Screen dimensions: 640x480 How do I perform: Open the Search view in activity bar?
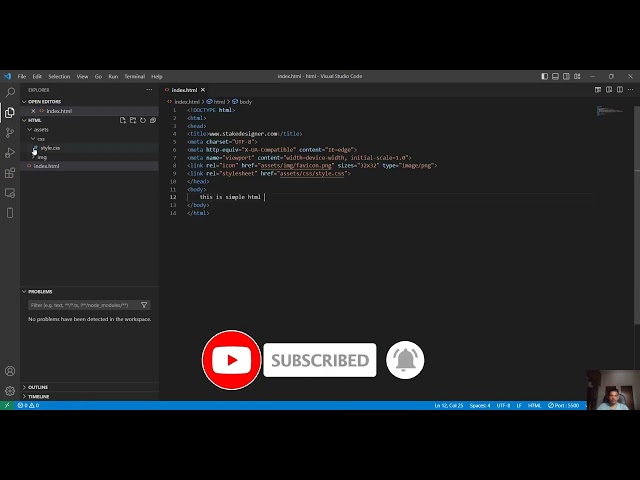point(10,92)
